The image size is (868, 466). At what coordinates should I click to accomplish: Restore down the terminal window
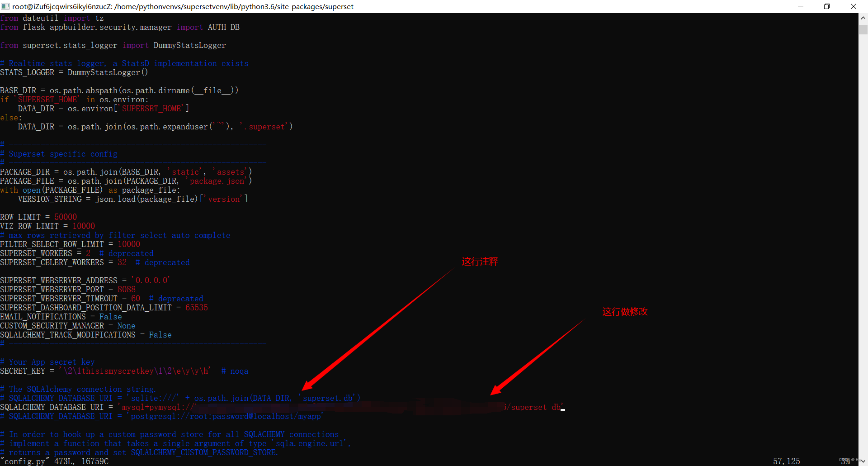[827, 6]
